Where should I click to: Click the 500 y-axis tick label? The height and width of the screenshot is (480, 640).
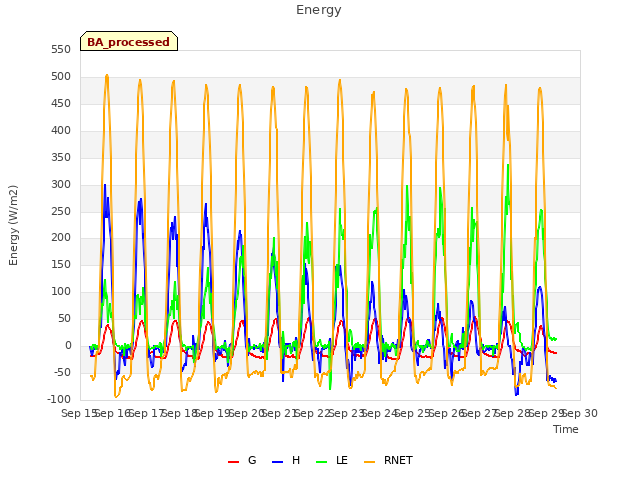tap(61, 76)
